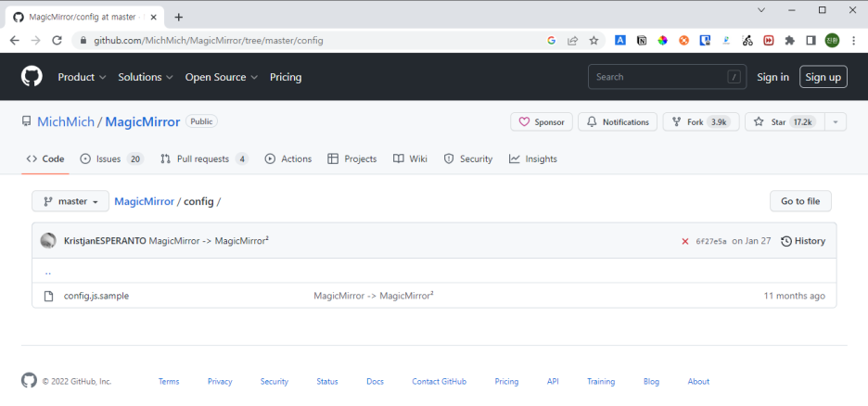Click the green profile avatar in Chrome

(x=832, y=41)
